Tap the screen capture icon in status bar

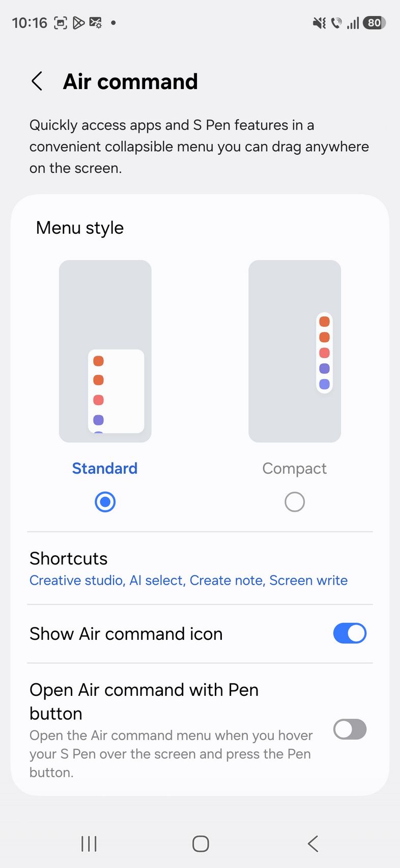tap(61, 23)
